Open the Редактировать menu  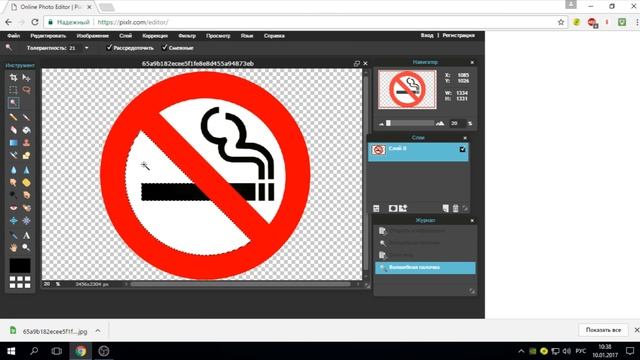pos(48,36)
